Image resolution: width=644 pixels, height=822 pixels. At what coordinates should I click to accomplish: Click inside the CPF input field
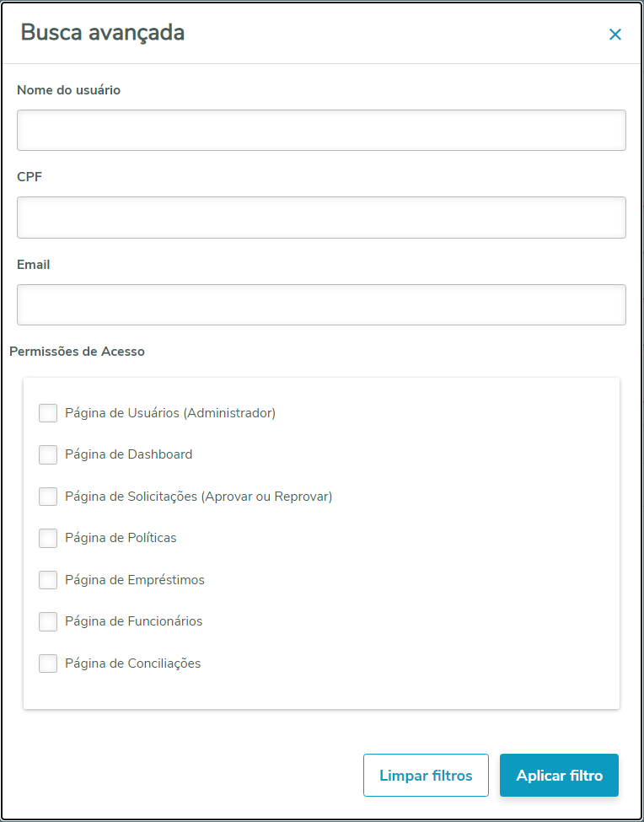click(321, 218)
